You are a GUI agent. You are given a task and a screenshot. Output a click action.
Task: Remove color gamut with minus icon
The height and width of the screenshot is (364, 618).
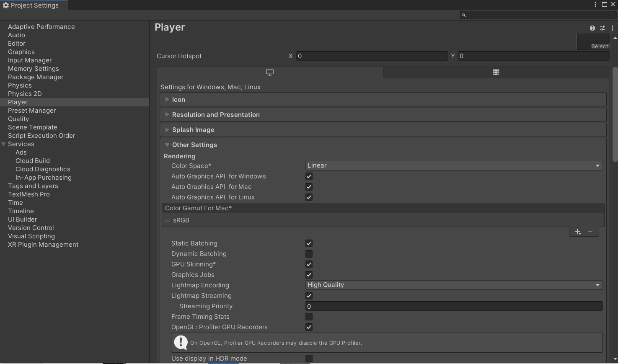(x=590, y=232)
